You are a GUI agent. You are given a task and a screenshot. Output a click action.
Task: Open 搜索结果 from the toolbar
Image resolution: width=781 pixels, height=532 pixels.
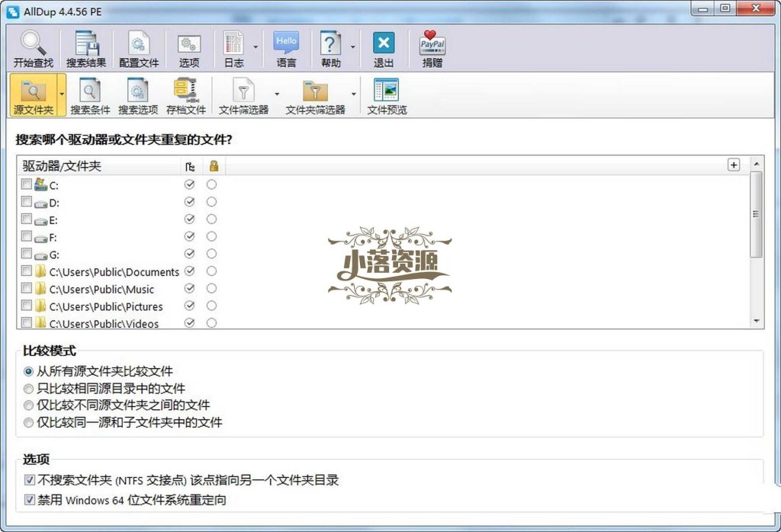coord(86,48)
